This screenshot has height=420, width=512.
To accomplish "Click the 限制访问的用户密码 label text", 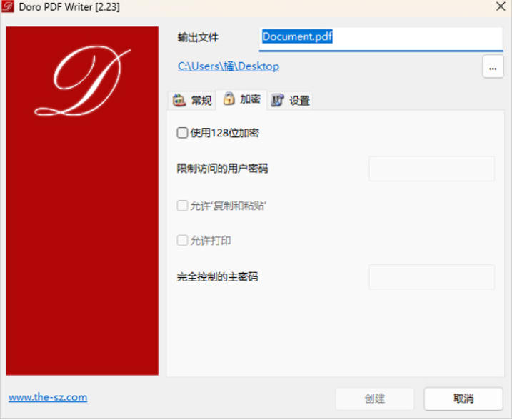I will 222,169.
